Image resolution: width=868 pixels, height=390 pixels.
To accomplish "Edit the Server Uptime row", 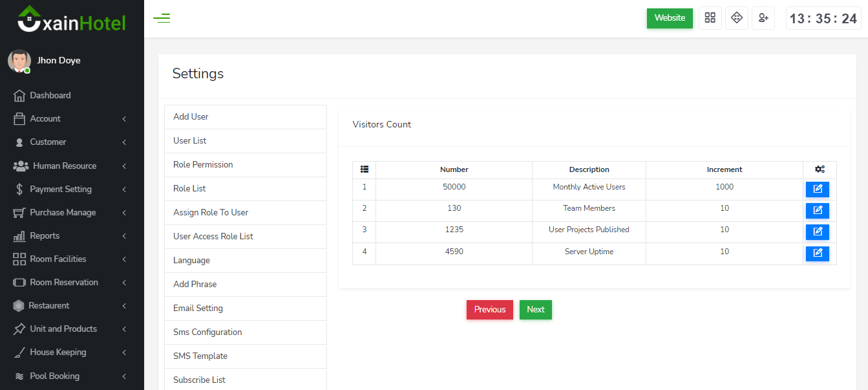I will click(817, 254).
